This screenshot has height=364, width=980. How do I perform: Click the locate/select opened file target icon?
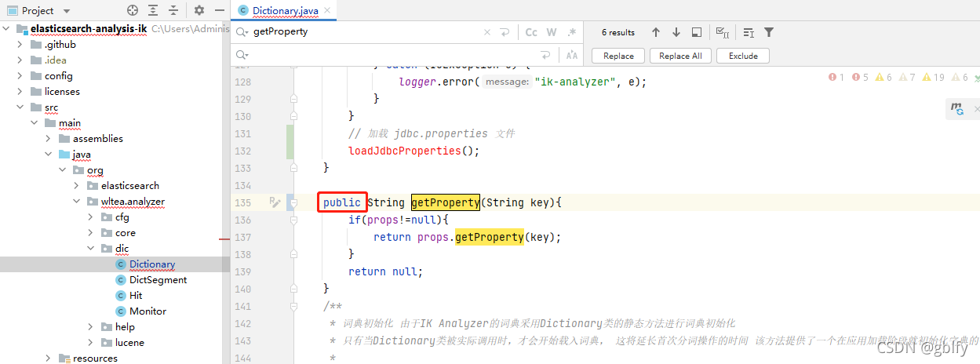[x=133, y=10]
